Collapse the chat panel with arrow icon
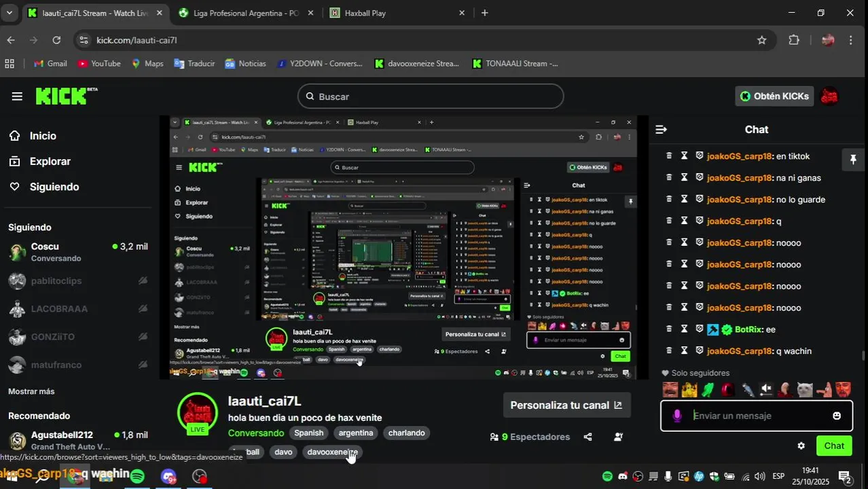This screenshot has width=868, height=489. coord(661,129)
